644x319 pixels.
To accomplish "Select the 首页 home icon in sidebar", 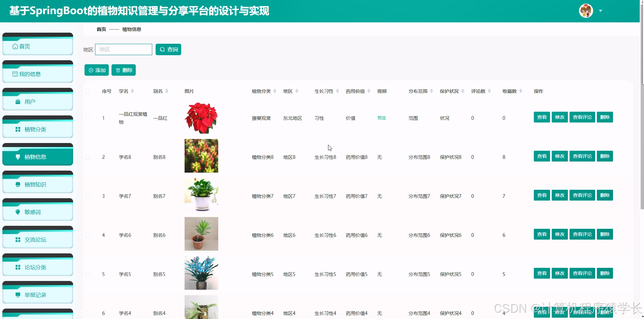I will [15, 46].
